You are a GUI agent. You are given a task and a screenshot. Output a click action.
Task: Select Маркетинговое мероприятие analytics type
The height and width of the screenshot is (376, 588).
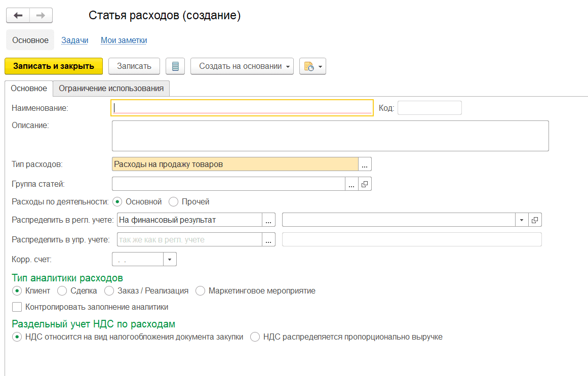tap(200, 291)
